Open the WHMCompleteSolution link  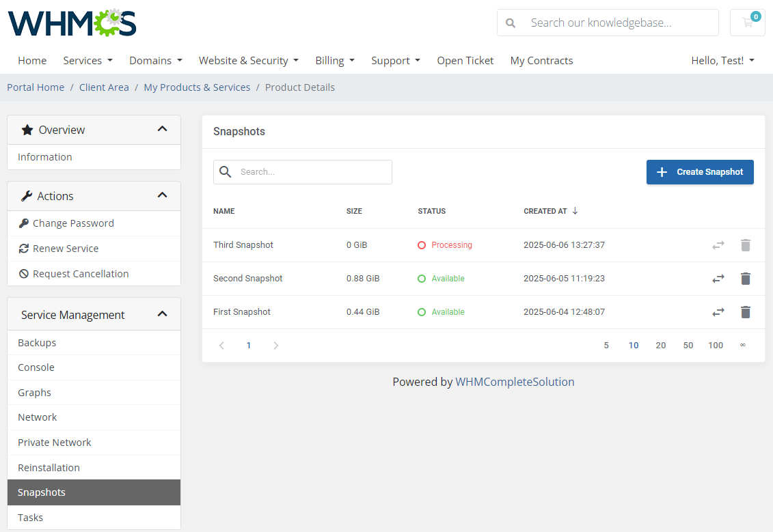tap(515, 382)
